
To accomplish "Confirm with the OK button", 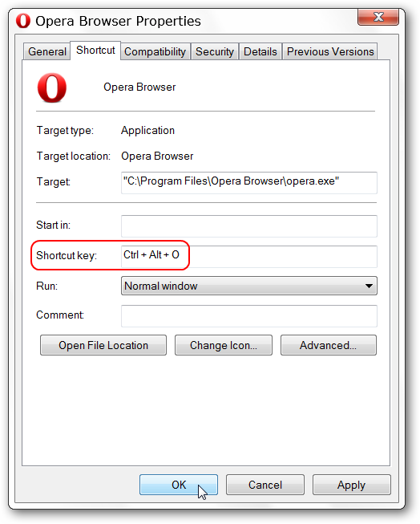I will 179,485.
